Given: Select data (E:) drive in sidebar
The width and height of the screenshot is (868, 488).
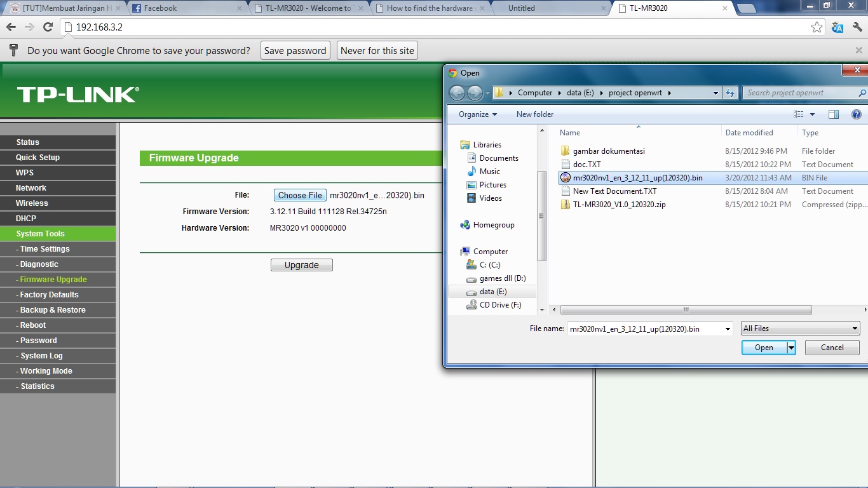Looking at the screenshot, I should click(493, 292).
